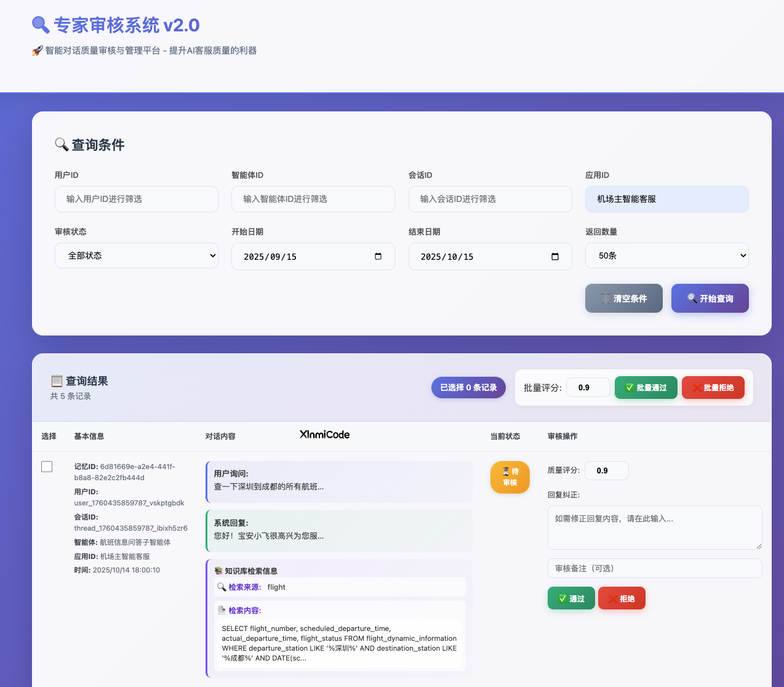Image resolution: width=784 pixels, height=687 pixels.
Task: Click the 清空条件 button
Action: tap(623, 298)
